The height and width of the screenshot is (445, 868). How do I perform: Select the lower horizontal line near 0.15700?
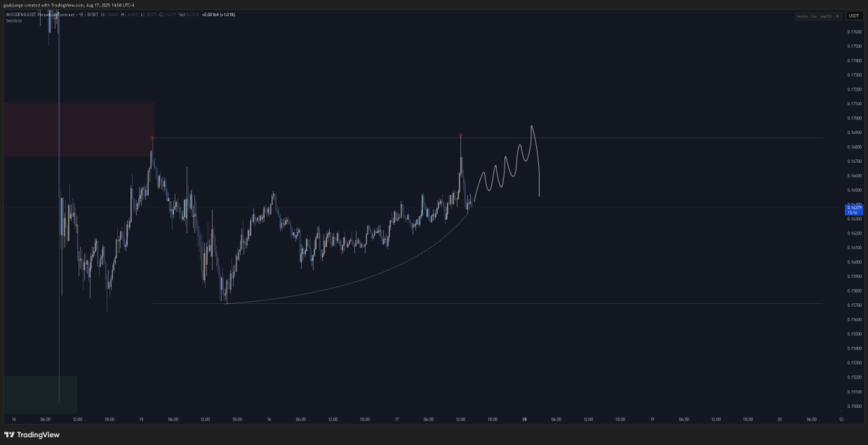coord(487,304)
